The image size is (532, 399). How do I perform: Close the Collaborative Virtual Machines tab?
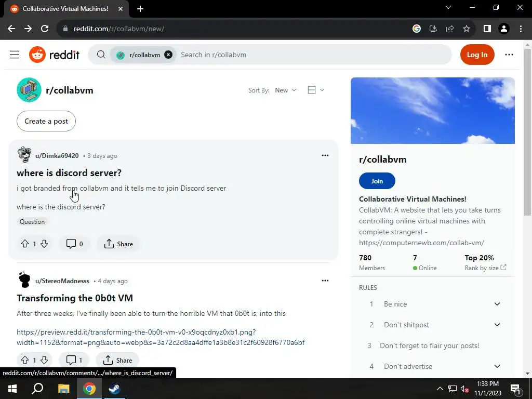121,9
